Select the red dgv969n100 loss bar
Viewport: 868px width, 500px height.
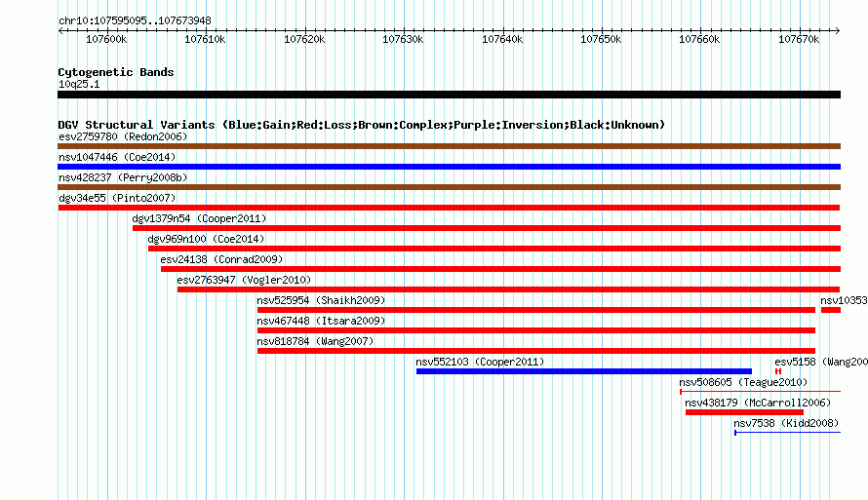(x=494, y=249)
